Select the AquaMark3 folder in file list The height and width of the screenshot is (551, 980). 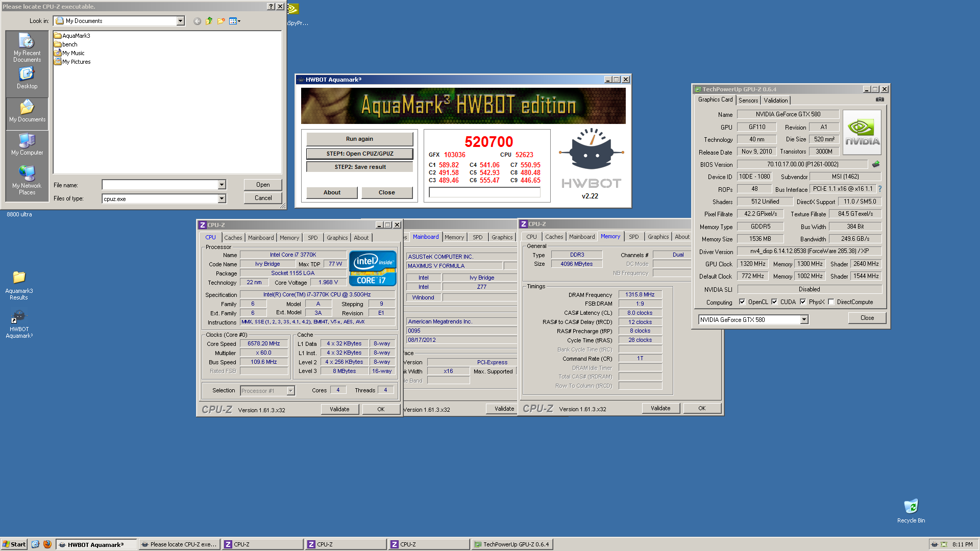tap(72, 36)
